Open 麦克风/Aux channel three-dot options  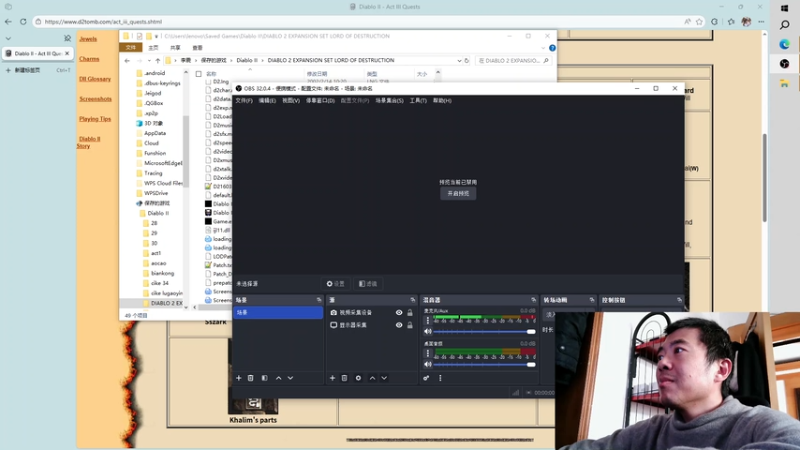tap(428, 320)
